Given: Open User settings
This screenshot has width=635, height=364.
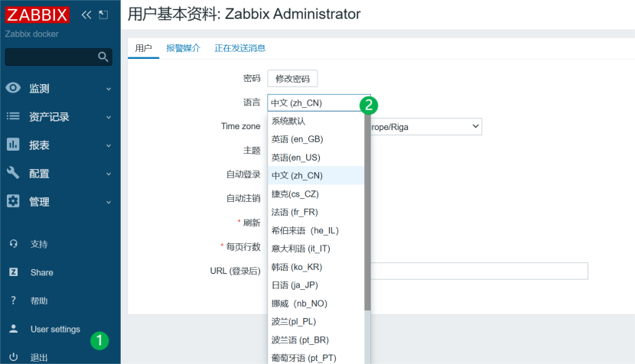Looking at the screenshot, I should tap(55, 329).
